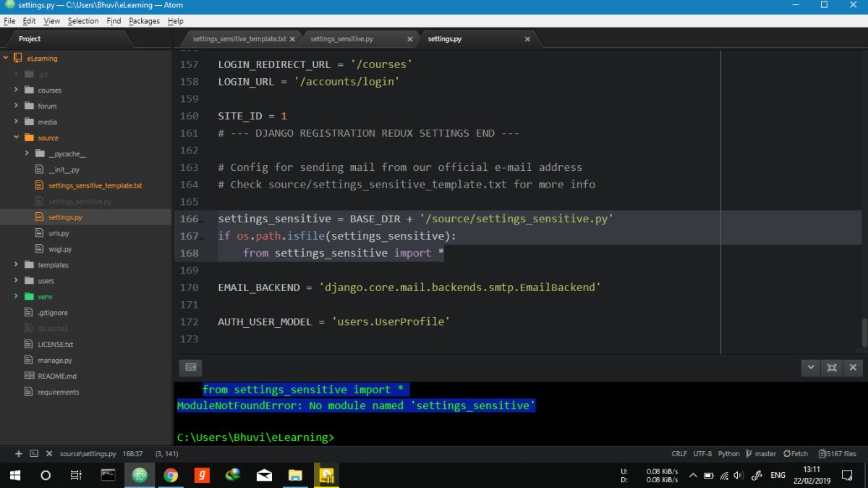Expand the media folder
This screenshot has height=488, width=868.
16,122
